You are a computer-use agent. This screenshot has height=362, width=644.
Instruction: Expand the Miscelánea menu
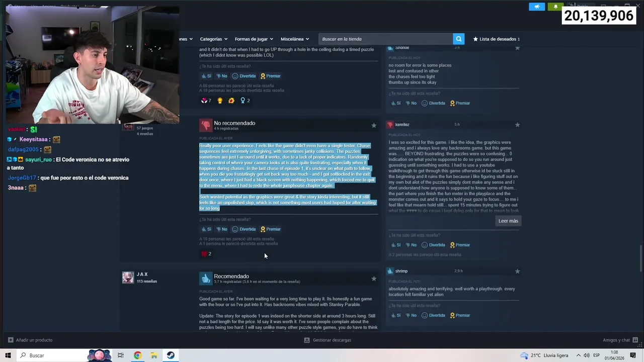[x=295, y=39]
